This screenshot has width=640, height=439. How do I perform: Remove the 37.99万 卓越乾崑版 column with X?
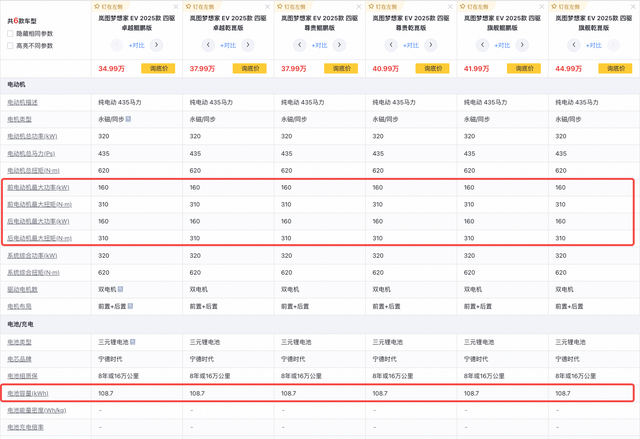tap(267, 7)
